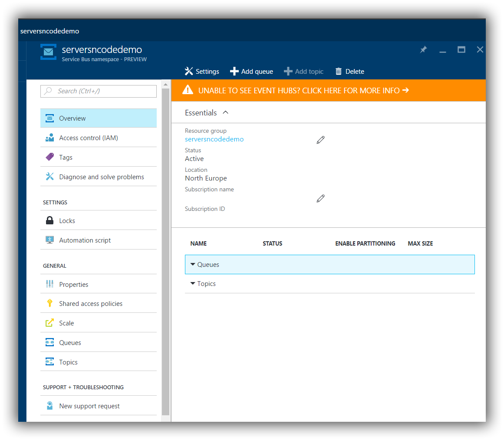Click the Delete toolbar button
The image size is (504, 440).
coord(350,71)
